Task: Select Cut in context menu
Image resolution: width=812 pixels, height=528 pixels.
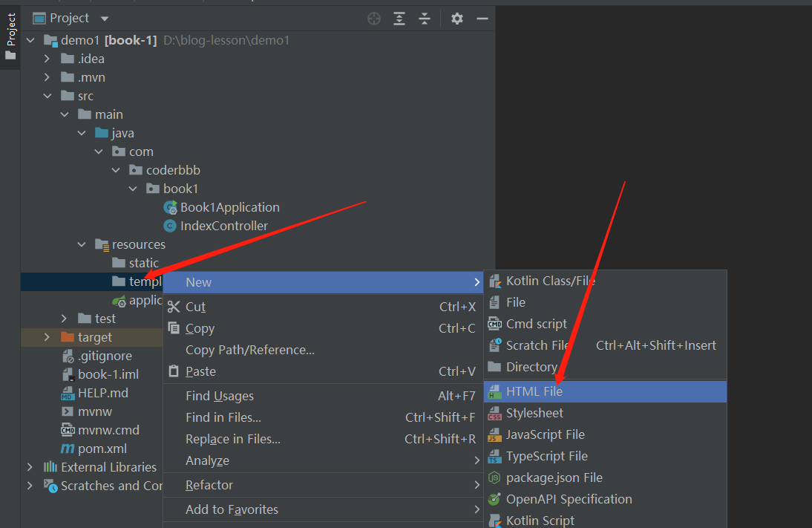Action: click(x=195, y=307)
